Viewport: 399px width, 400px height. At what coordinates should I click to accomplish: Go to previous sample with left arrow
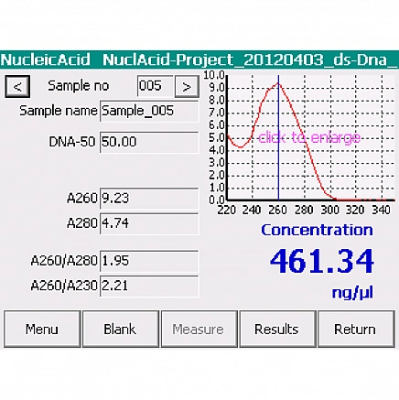tap(18, 87)
